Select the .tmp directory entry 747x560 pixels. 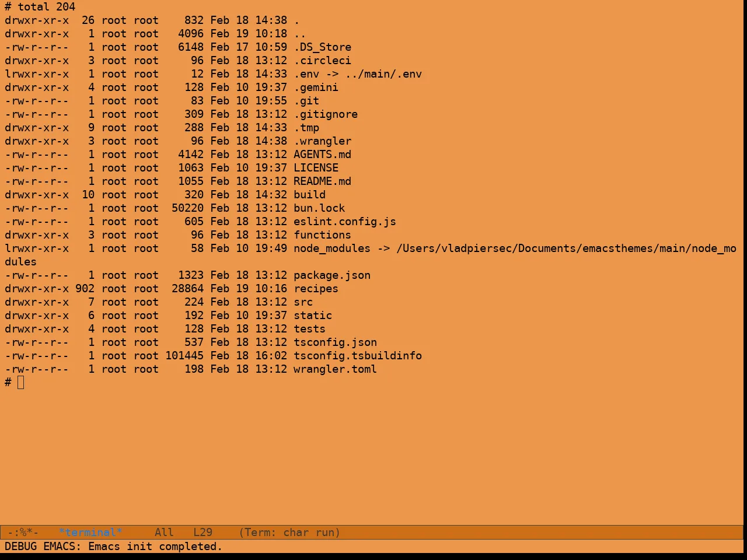click(x=306, y=128)
